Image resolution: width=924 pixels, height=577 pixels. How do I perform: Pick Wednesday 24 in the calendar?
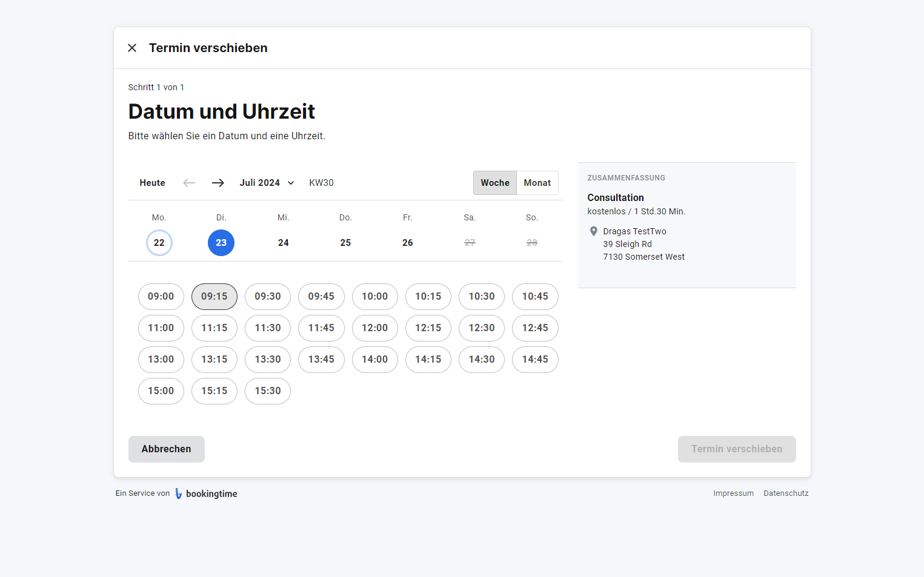pos(284,243)
